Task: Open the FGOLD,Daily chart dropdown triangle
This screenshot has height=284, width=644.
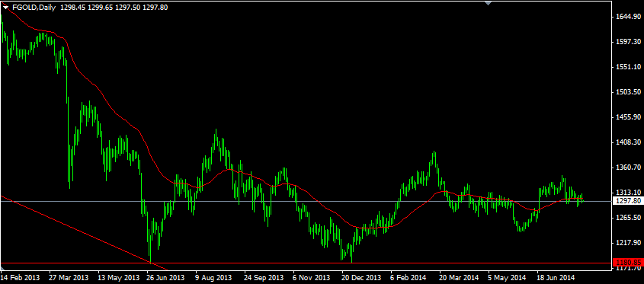Action: 6,7
